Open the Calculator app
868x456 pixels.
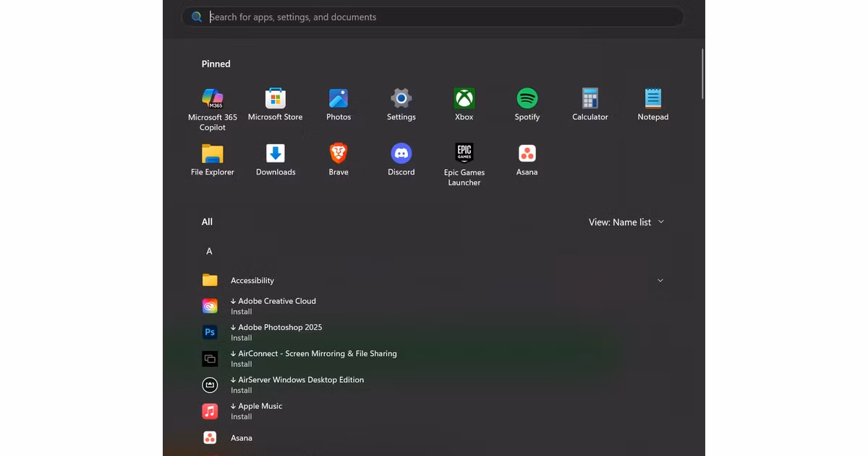click(590, 99)
